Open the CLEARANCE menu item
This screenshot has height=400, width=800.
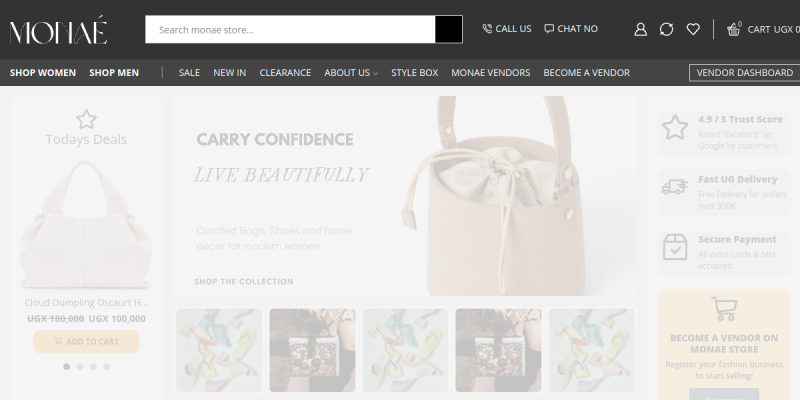(x=285, y=72)
